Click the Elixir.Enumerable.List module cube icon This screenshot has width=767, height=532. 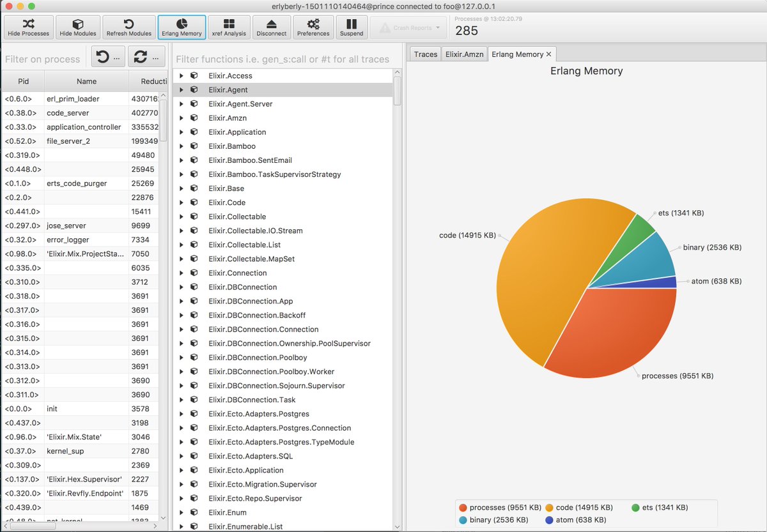click(194, 526)
